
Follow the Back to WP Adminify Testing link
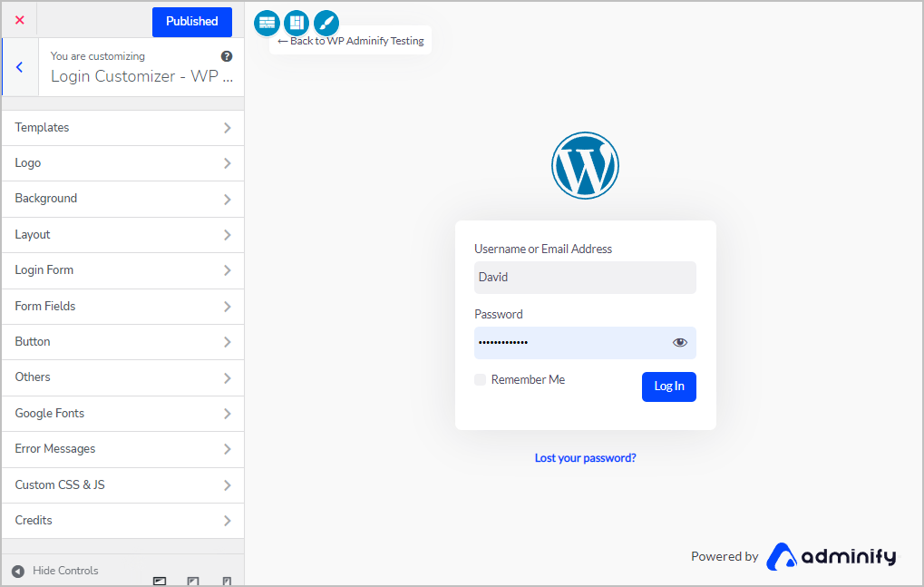[x=351, y=41]
